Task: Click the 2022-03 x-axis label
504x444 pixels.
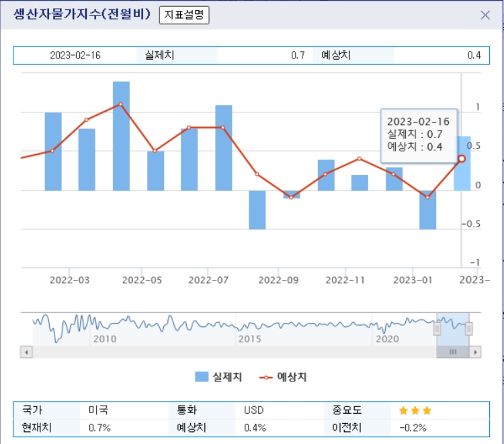Action: (x=69, y=280)
